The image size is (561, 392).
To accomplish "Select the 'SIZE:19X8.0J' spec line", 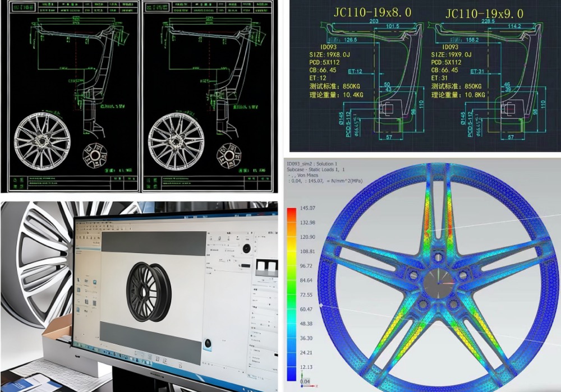I will tap(329, 55).
